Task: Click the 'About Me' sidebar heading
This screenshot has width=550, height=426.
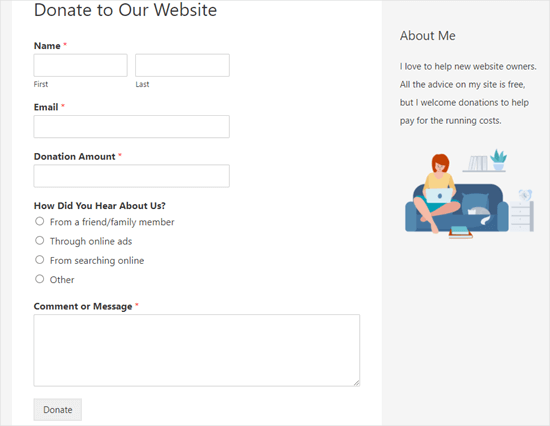Action: point(428,36)
